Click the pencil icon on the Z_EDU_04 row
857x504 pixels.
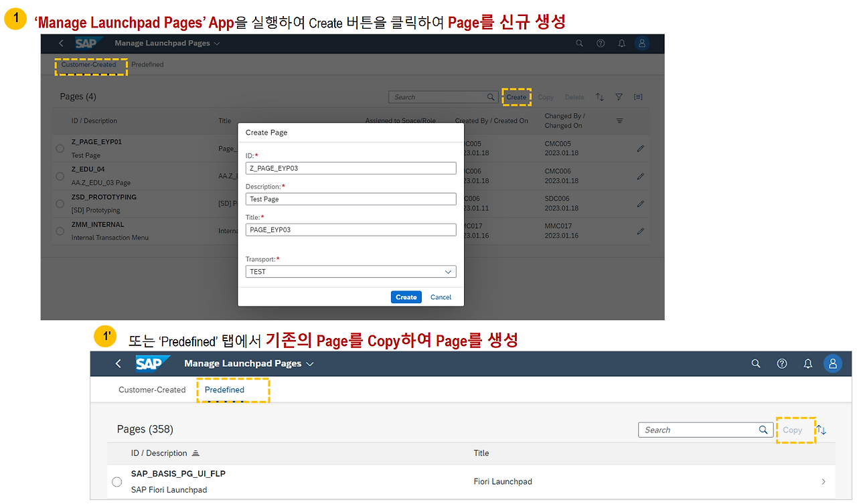pos(641,177)
